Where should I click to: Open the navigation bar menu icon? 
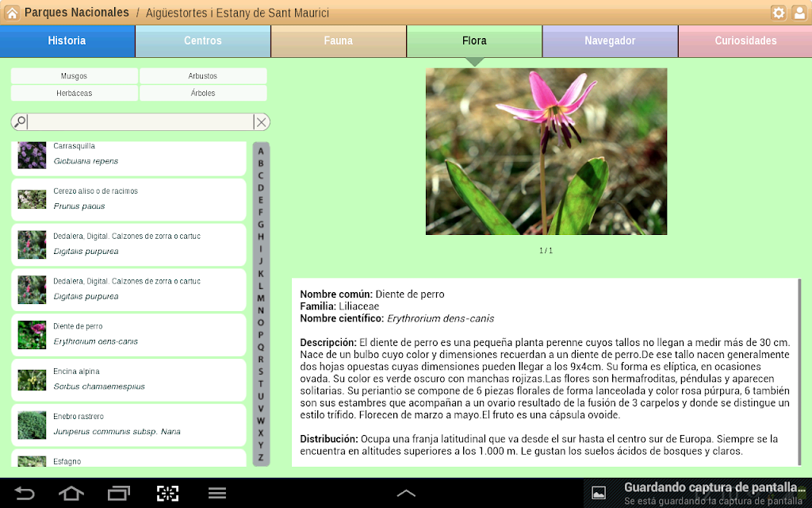click(x=217, y=493)
